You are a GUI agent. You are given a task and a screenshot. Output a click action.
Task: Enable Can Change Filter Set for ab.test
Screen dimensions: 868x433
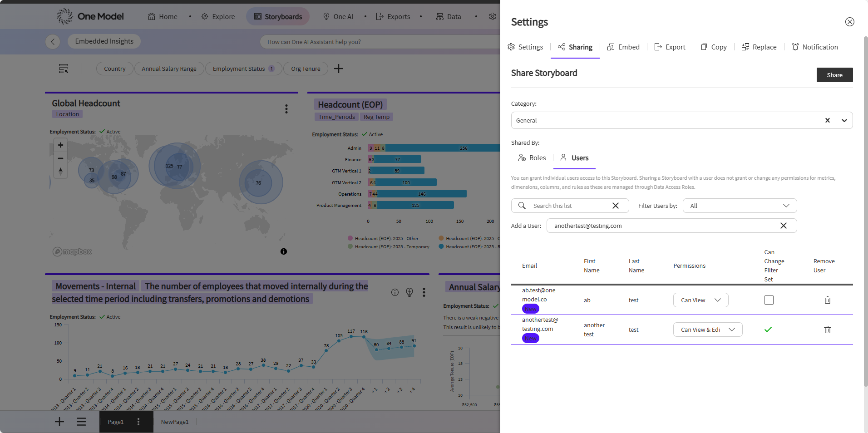pyautogui.click(x=769, y=300)
